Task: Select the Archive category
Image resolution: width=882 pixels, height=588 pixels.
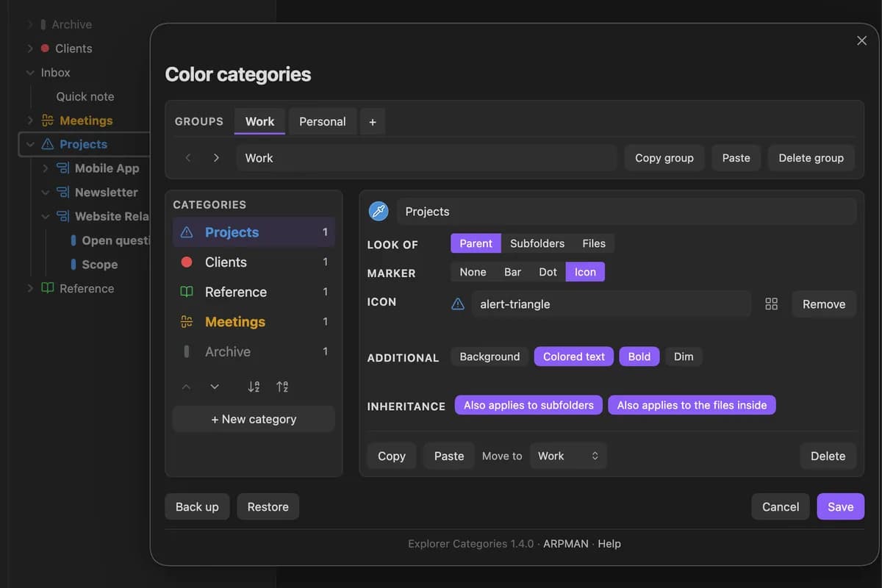Action: 254,352
